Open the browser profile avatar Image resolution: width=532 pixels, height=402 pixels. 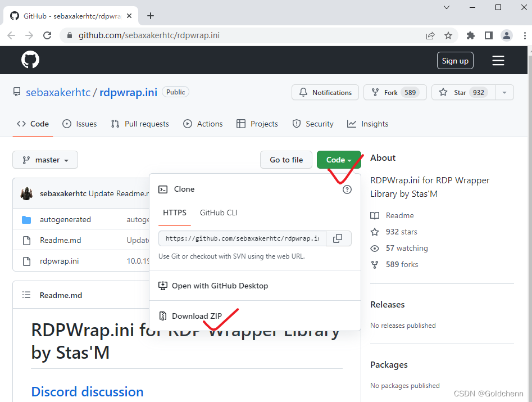point(507,35)
